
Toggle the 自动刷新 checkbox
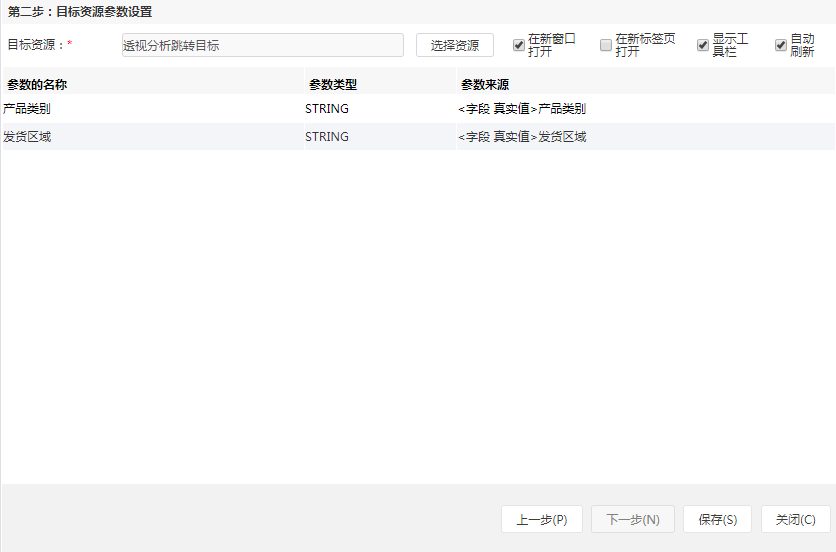click(x=781, y=45)
